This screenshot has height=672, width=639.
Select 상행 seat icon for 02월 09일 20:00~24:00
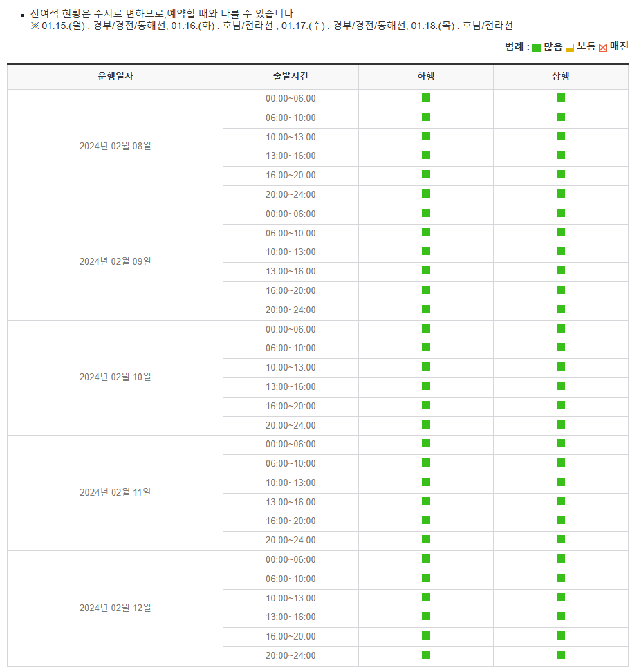(561, 309)
